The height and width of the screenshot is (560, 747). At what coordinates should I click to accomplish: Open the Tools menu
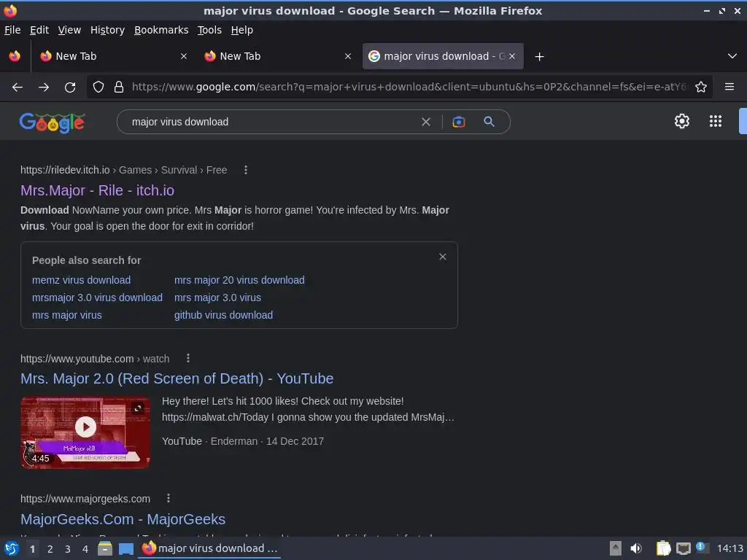coord(209,30)
